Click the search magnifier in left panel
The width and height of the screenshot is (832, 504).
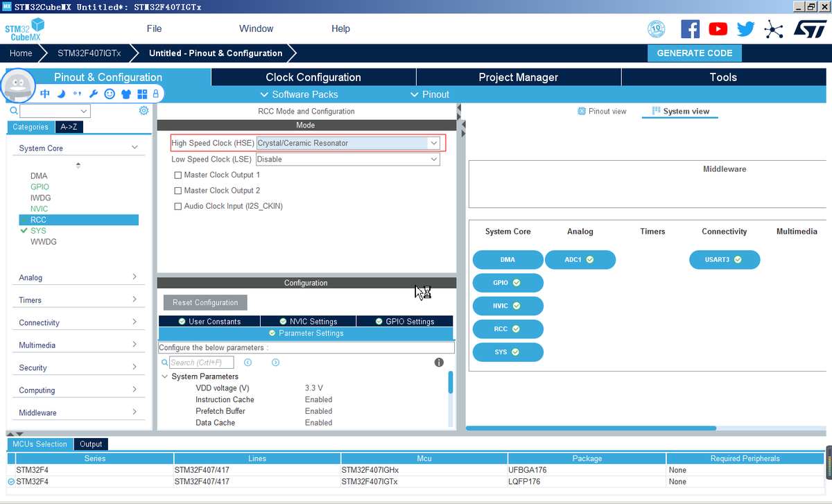(14, 111)
